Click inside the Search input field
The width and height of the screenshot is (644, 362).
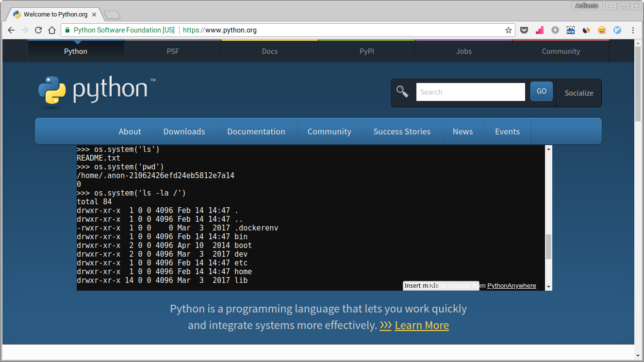pyautogui.click(x=470, y=92)
